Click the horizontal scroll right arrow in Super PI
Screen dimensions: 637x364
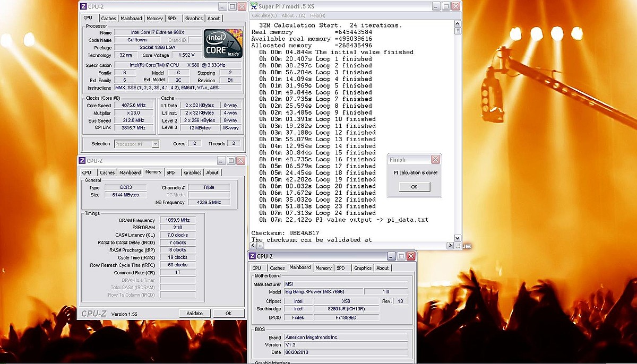coord(450,246)
